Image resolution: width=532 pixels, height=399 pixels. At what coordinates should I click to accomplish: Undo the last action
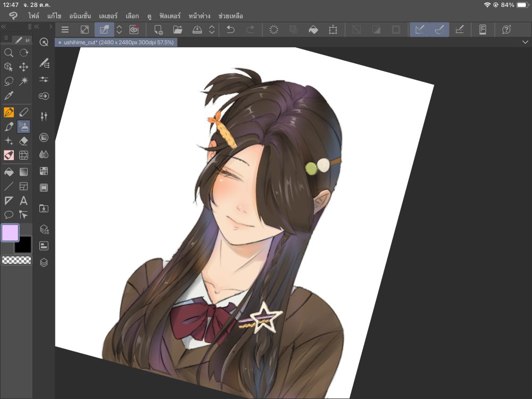click(x=230, y=29)
